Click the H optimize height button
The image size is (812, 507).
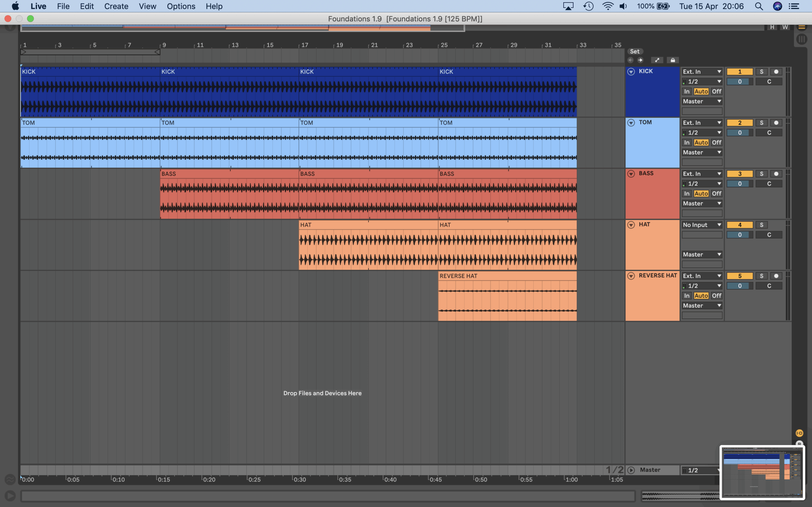click(x=772, y=27)
